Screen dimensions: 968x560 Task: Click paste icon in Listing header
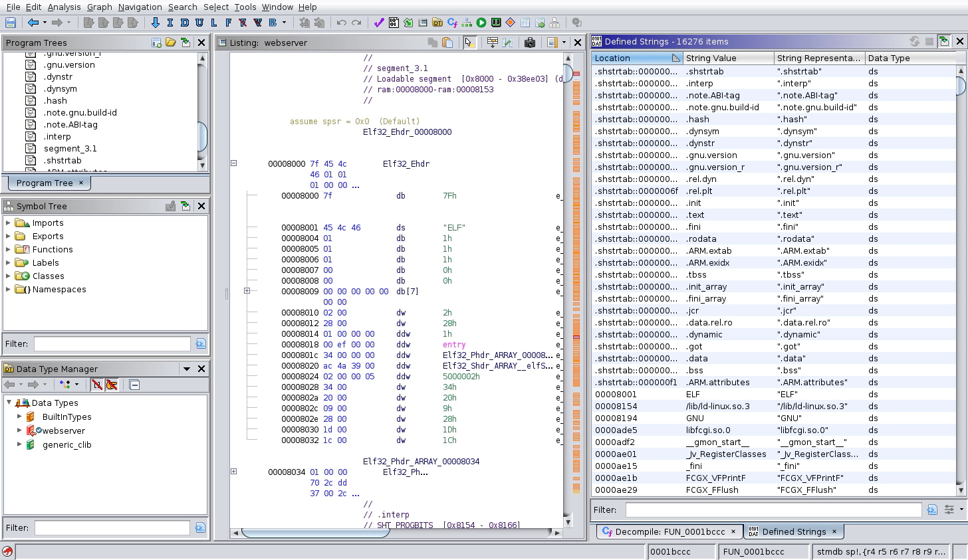click(447, 43)
